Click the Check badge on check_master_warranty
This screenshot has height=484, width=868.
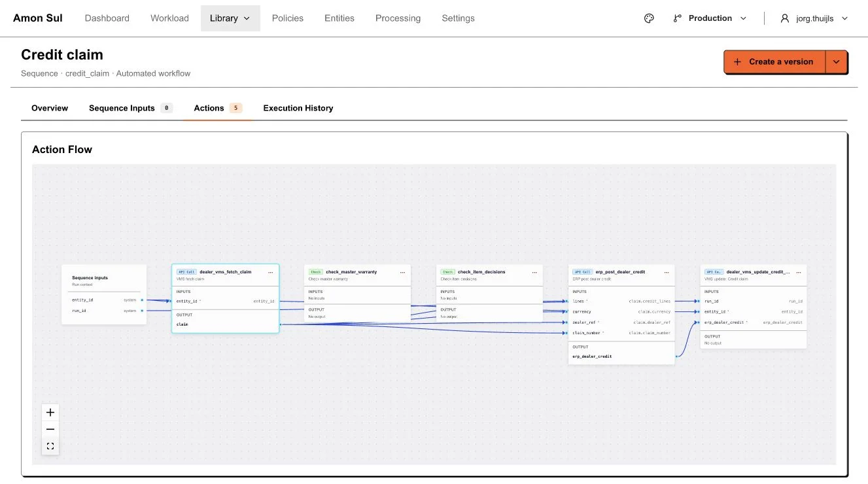pyautogui.click(x=316, y=272)
